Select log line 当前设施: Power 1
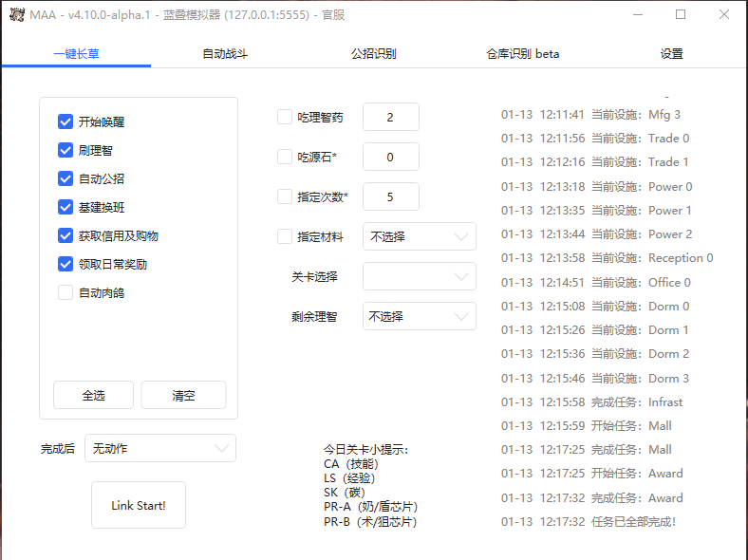Screen dimensions: 748x560 [596, 211]
